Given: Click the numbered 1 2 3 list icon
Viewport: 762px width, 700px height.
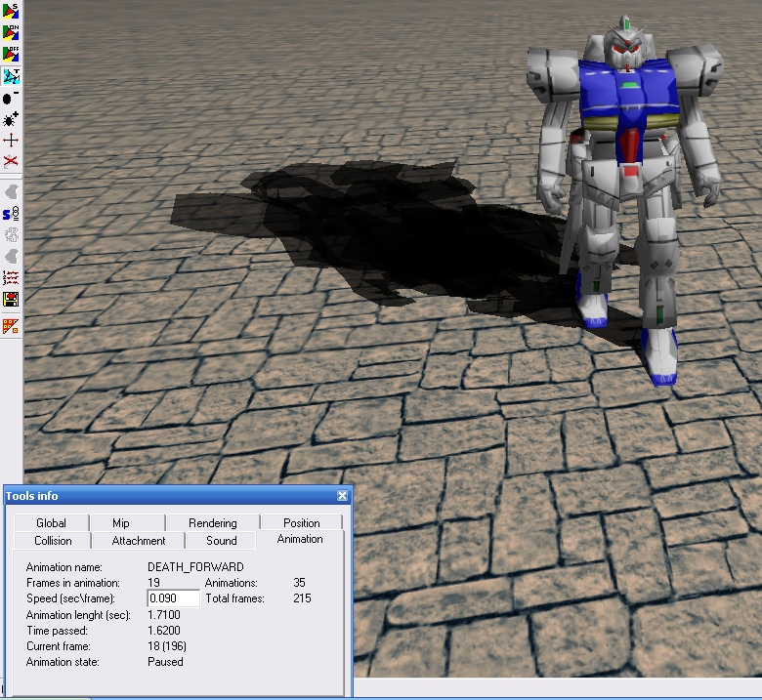Looking at the screenshot, I should click(x=11, y=278).
